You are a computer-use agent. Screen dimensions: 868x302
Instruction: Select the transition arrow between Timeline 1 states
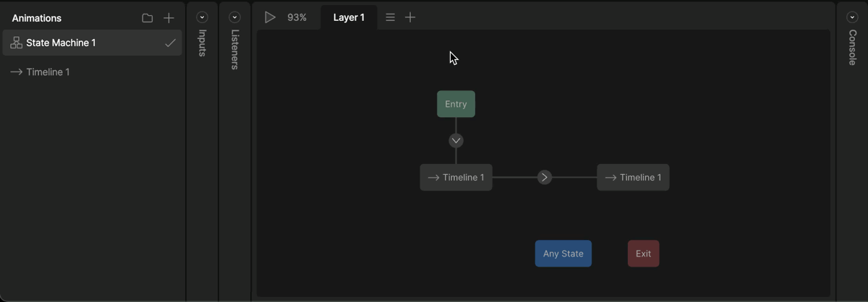pyautogui.click(x=545, y=177)
